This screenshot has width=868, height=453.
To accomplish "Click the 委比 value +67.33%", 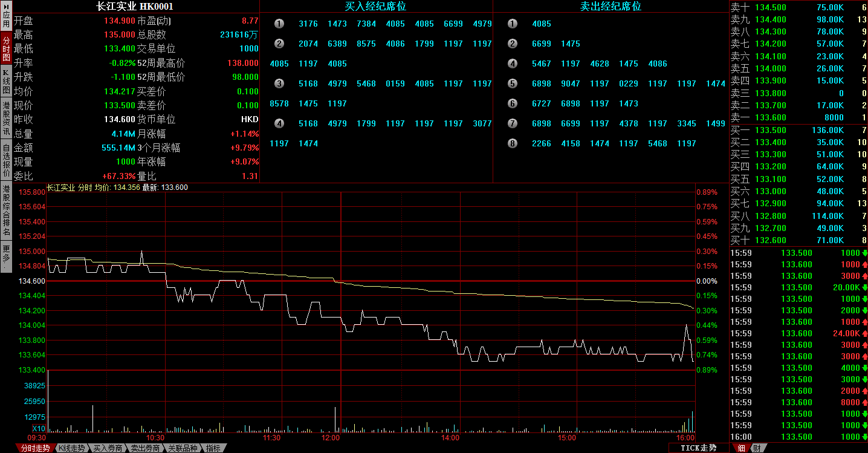I will [x=118, y=176].
